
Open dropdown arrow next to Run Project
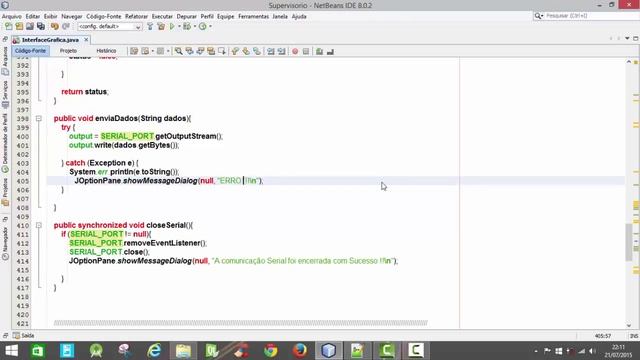pos(179,27)
